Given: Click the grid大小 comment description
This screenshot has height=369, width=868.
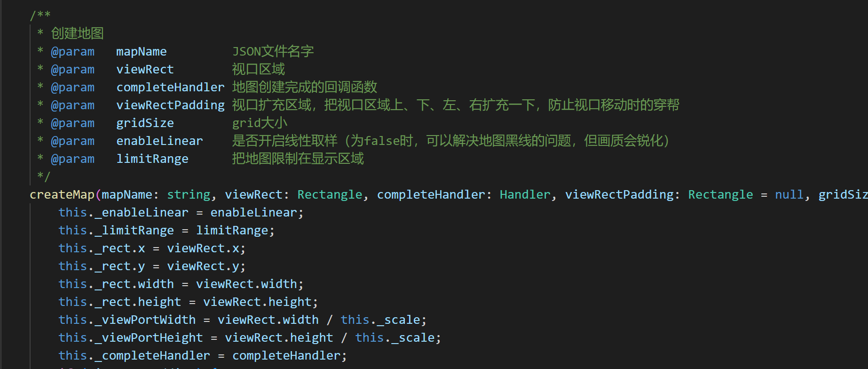Looking at the screenshot, I should 260,123.
